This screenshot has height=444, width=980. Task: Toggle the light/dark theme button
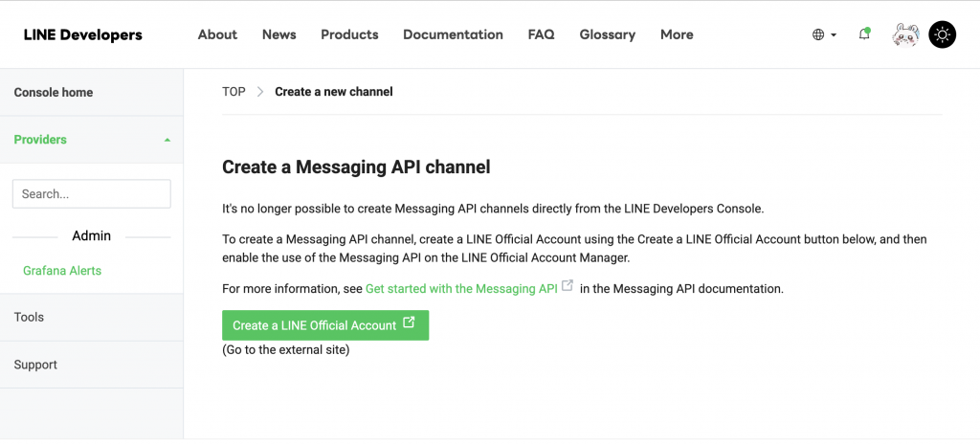coord(942,35)
